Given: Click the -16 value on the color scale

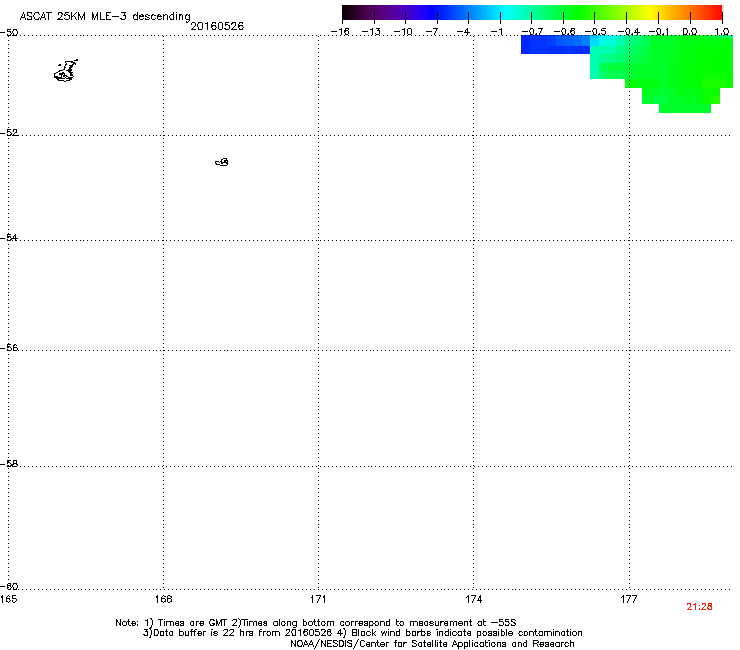Looking at the screenshot, I should pyautogui.click(x=340, y=32).
